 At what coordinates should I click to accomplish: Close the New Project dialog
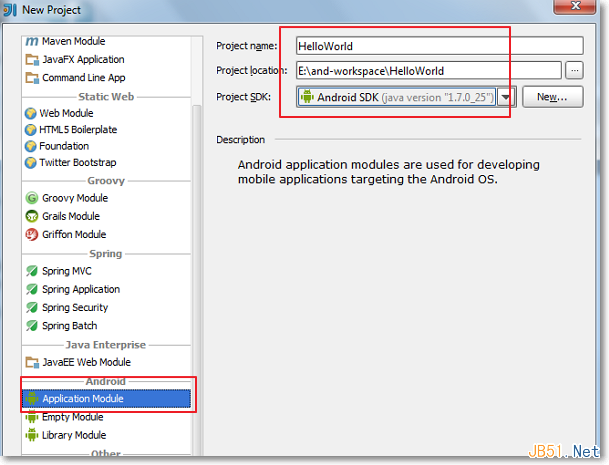click(576, 6)
